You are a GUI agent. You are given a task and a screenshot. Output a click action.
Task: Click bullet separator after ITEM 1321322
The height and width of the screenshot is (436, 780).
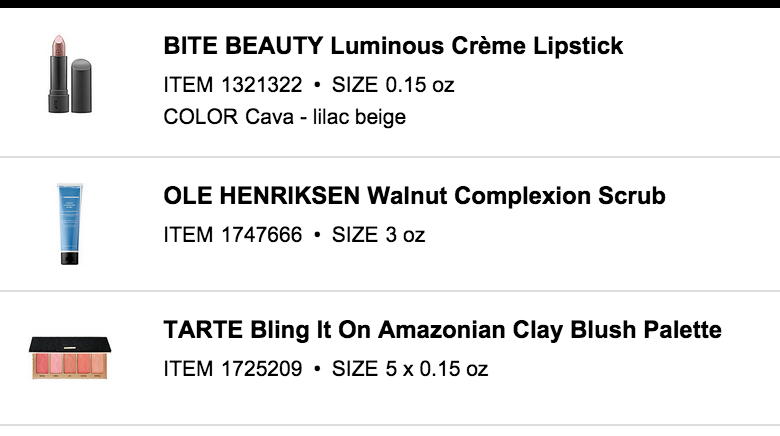coord(317,85)
